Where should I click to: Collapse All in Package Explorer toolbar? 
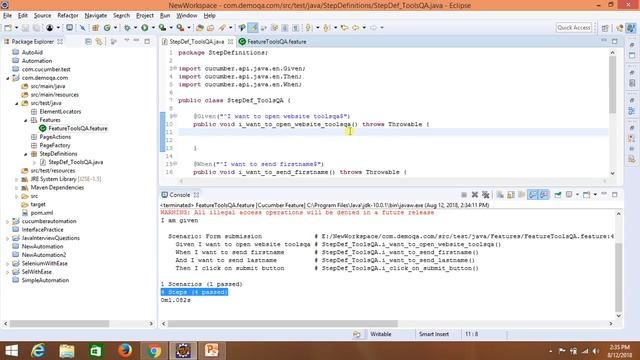(88, 42)
